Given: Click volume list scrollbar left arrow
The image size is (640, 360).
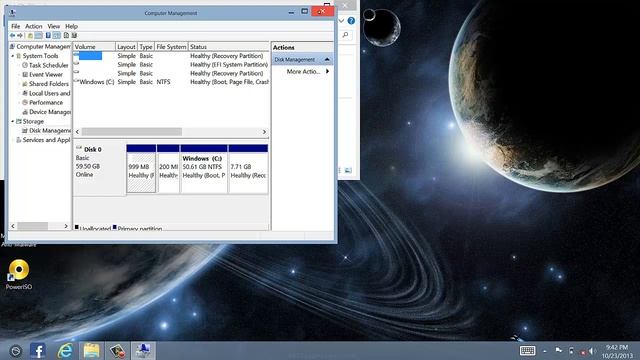Looking at the screenshot, I should tap(78, 132).
